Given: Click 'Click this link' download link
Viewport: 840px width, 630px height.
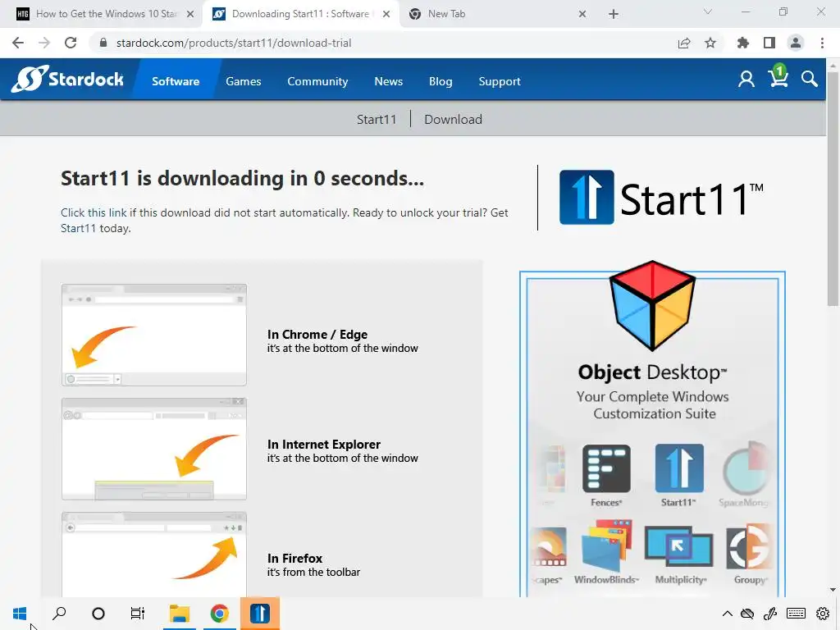Looking at the screenshot, I should click(94, 212).
